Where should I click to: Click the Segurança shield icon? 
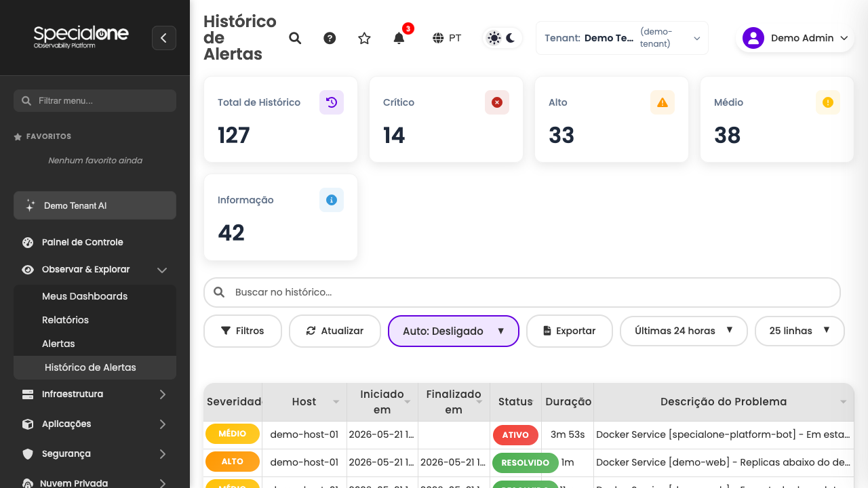28,453
